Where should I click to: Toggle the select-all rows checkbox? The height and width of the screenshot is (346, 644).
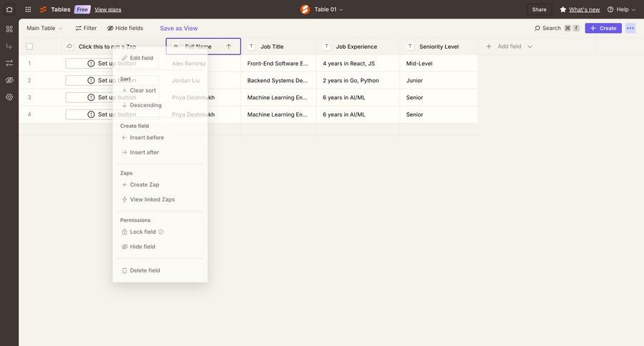(29, 46)
